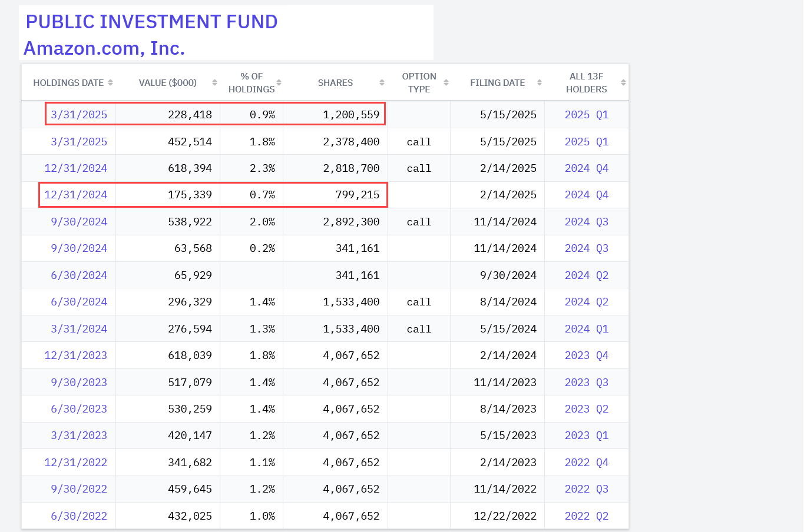Open the 6/30/2023 holdings date link
This screenshot has width=804, height=532.
(x=79, y=409)
